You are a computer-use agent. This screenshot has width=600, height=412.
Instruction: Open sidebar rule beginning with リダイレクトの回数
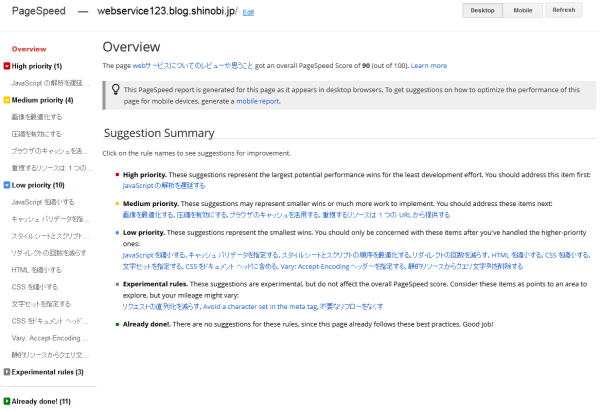pos(49,253)
